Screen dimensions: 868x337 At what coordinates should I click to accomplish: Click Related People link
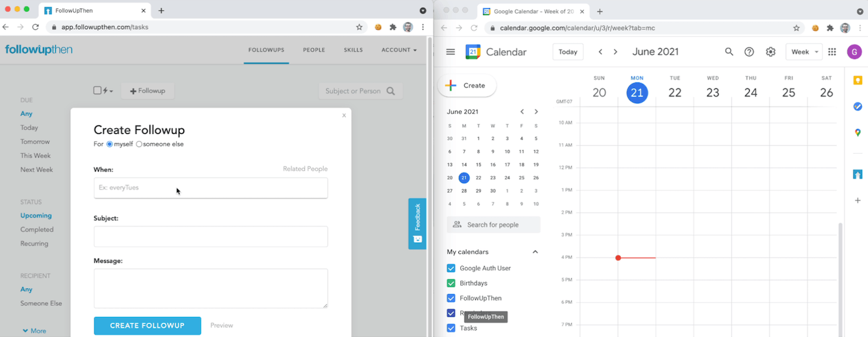305,169
